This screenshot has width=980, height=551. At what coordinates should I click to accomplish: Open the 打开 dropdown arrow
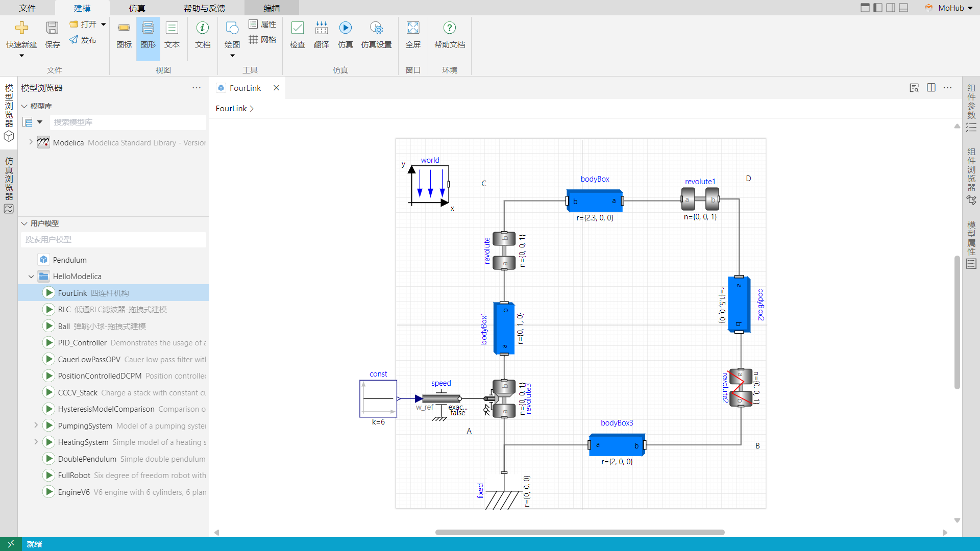point(104,24)
